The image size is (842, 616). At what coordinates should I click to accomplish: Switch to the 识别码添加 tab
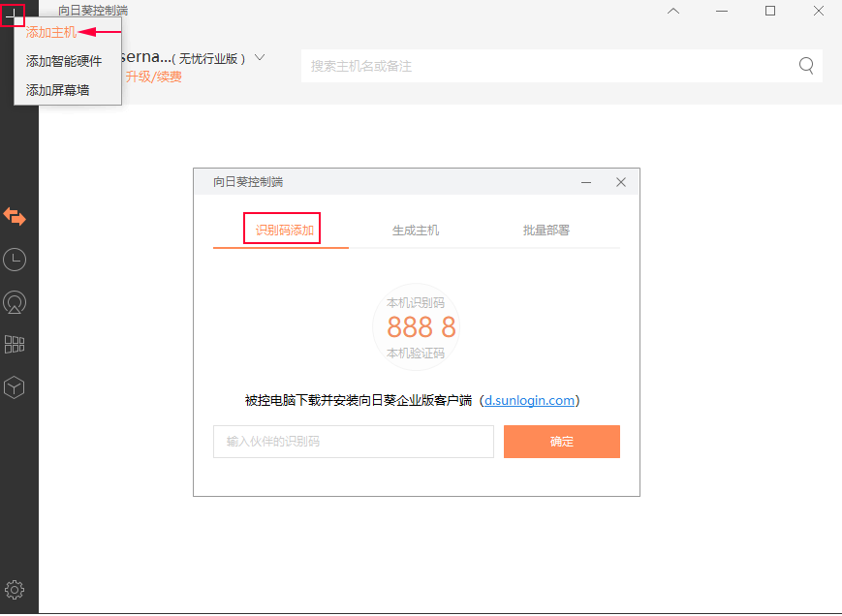click(x=284, y=231)
